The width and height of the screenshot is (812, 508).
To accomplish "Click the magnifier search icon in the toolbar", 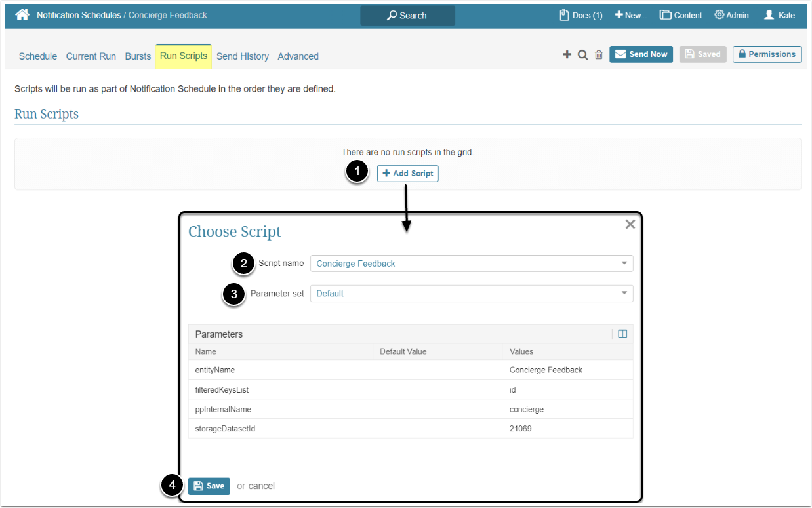I will tap(582, 55).
